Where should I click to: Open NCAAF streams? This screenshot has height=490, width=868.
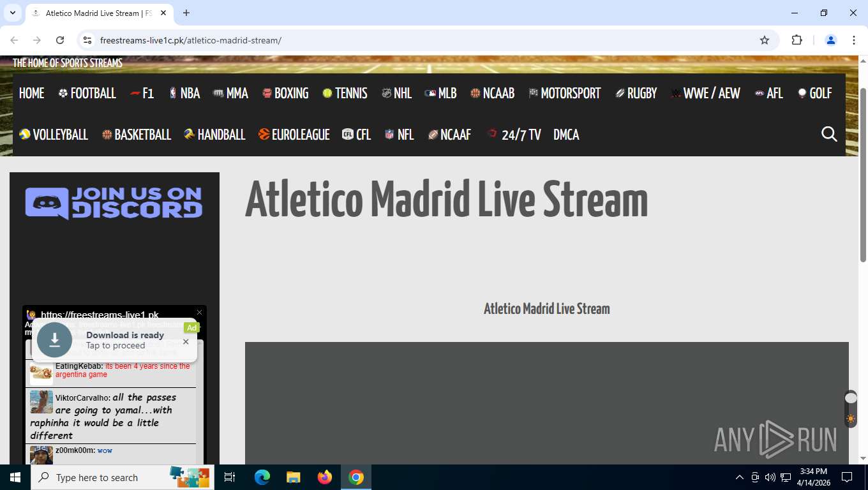click(x=449, y=135)
